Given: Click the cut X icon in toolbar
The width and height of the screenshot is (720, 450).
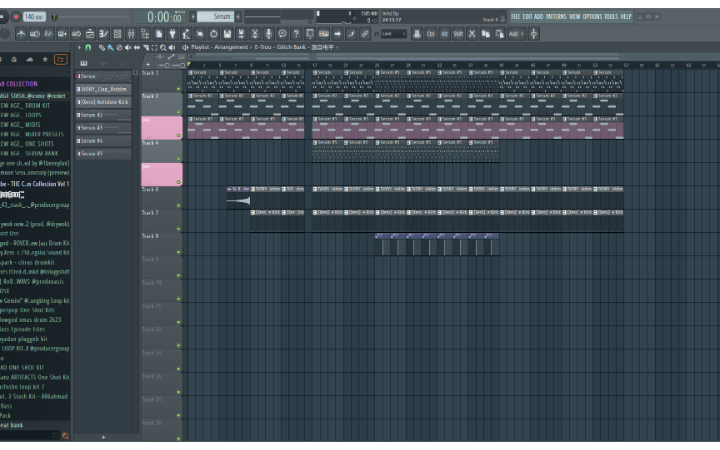Looking at the screenshot, I should (472, 34).
